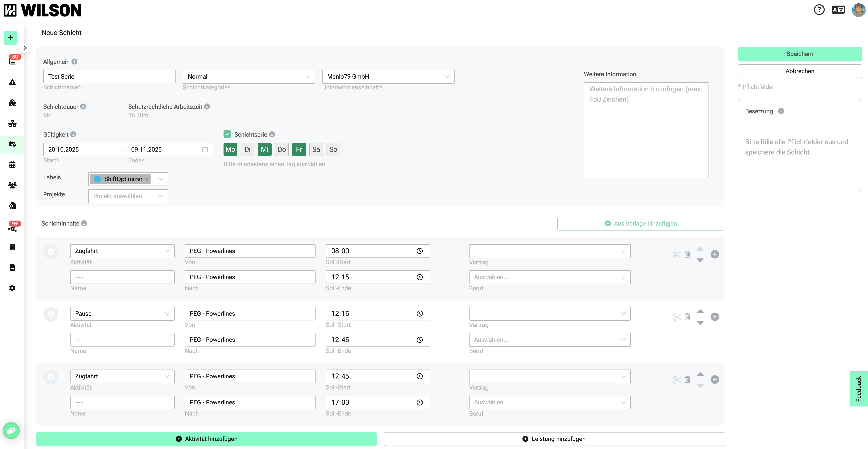Click Aus Vorlage hinzufügen button
Viewport: 868px width, 449px height.
(641, 224)
